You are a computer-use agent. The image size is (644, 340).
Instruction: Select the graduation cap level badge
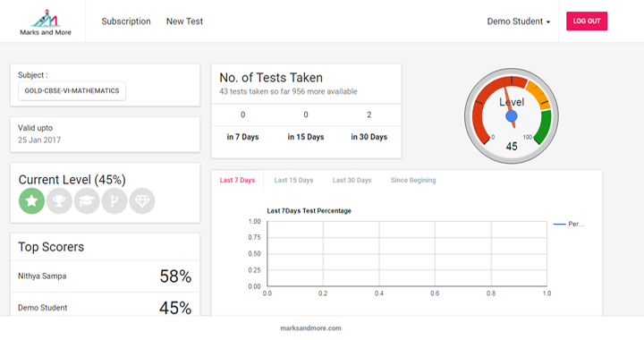click(x=87, y=200)
